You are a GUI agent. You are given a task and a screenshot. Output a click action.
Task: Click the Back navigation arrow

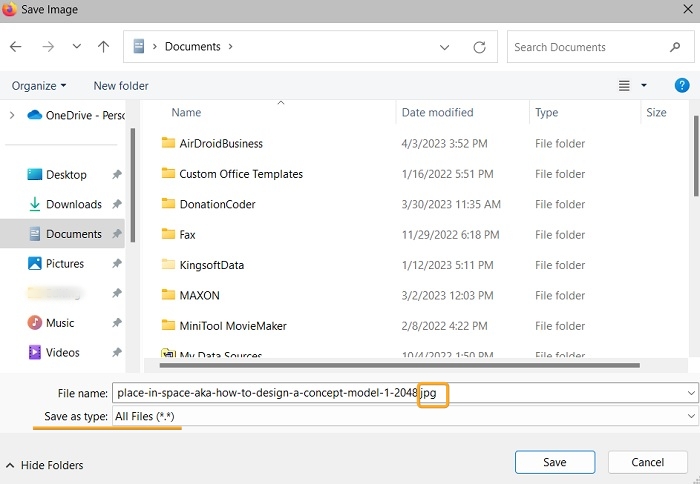[16, 47]
